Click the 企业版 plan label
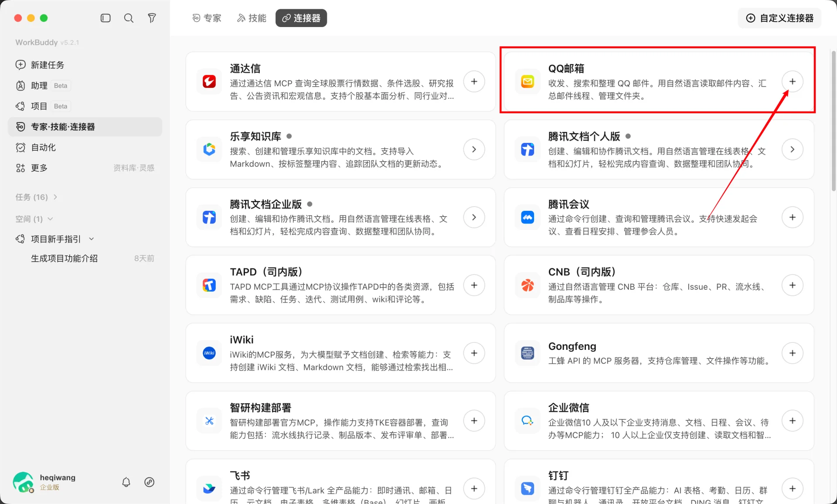This screenshot has width=837, height=504. coord(50,487)
